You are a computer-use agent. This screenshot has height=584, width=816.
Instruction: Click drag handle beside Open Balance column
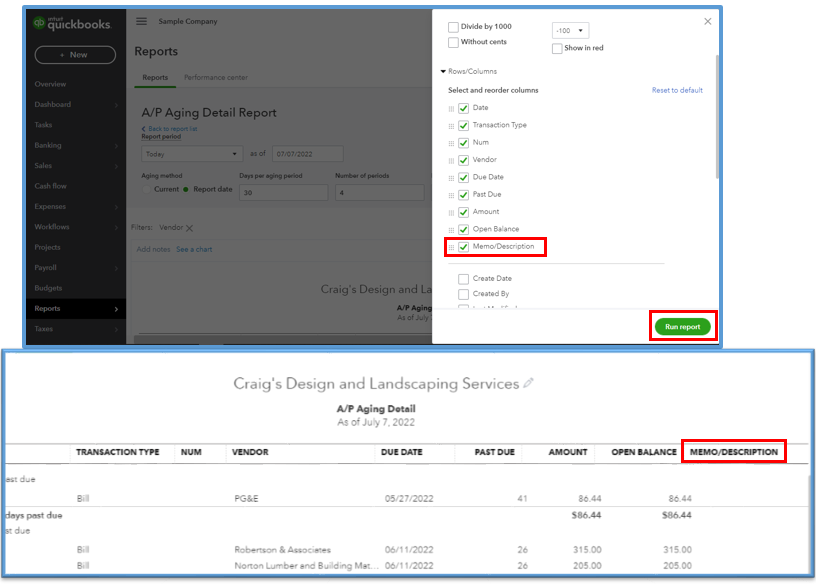451,229
